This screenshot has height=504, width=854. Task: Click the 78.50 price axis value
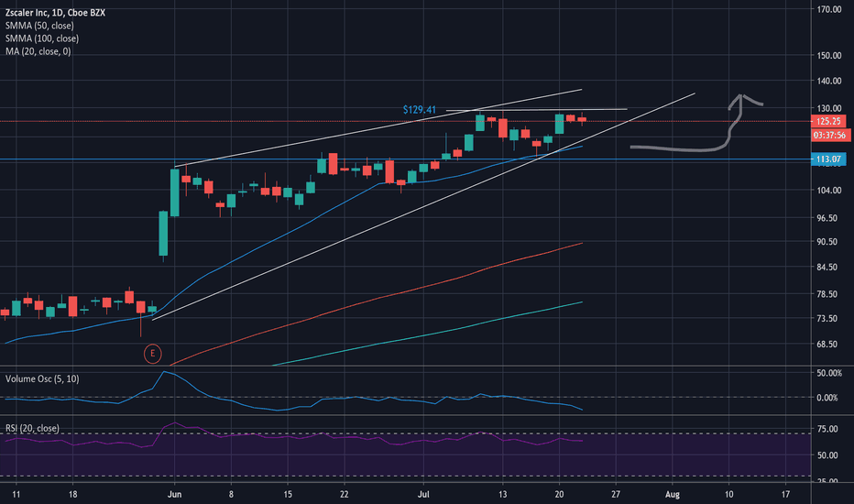pyautogui.click(x=827, y=294)
